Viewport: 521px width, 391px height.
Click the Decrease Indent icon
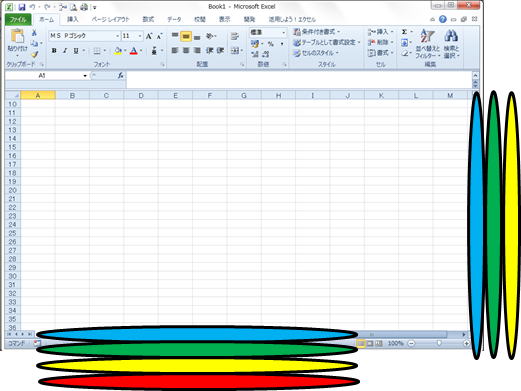pos(209,50)
